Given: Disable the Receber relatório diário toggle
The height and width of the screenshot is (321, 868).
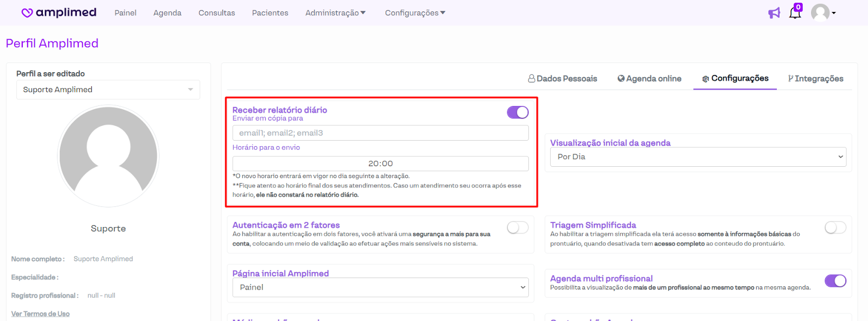Looking at the screenshot, I should click(518, 112).
